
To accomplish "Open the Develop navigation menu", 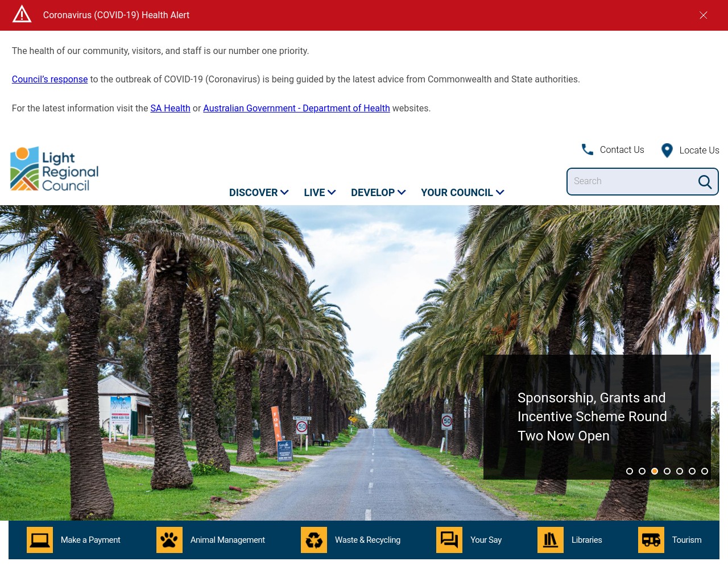I will point(378,193).
